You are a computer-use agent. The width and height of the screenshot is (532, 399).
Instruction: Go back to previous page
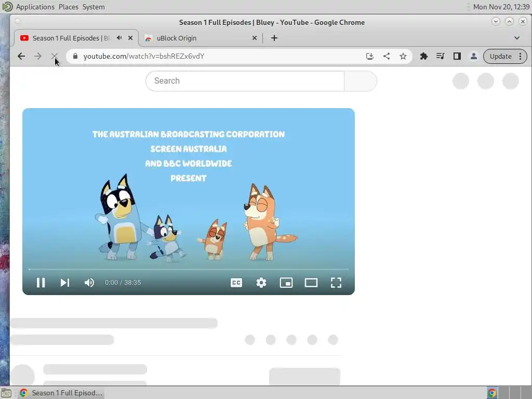pos(21,56)
